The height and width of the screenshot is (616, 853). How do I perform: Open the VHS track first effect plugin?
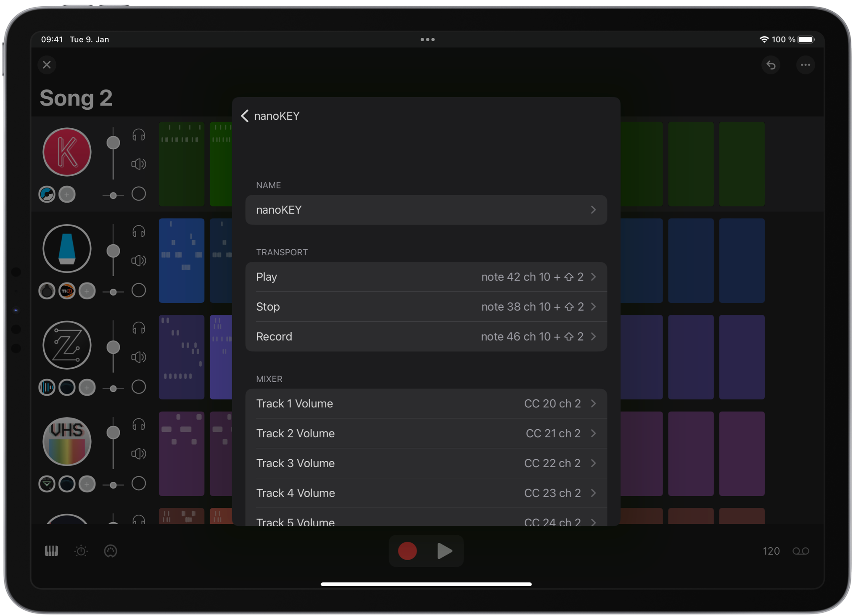(x=47, y=484)
